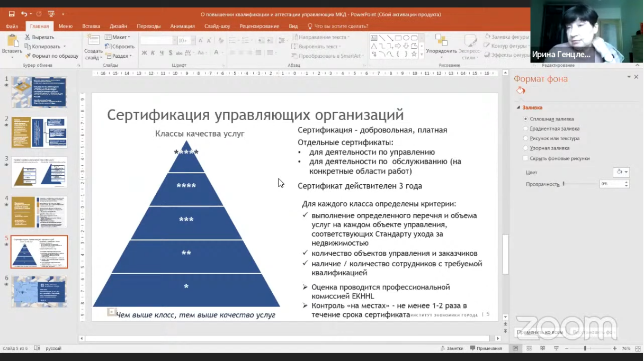Switch to the Слайд-шоу tab
Screen dimensions: 644x361
(217, 26)
